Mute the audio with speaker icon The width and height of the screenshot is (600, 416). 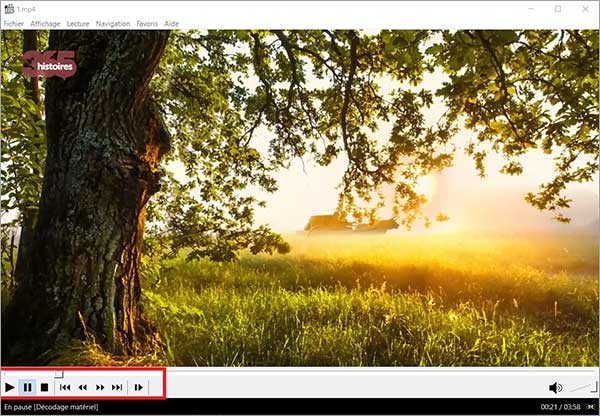(x=555, y=387)
